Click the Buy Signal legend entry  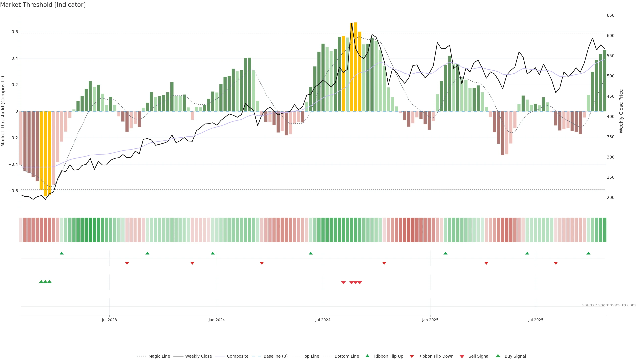(x=515, y=356)
